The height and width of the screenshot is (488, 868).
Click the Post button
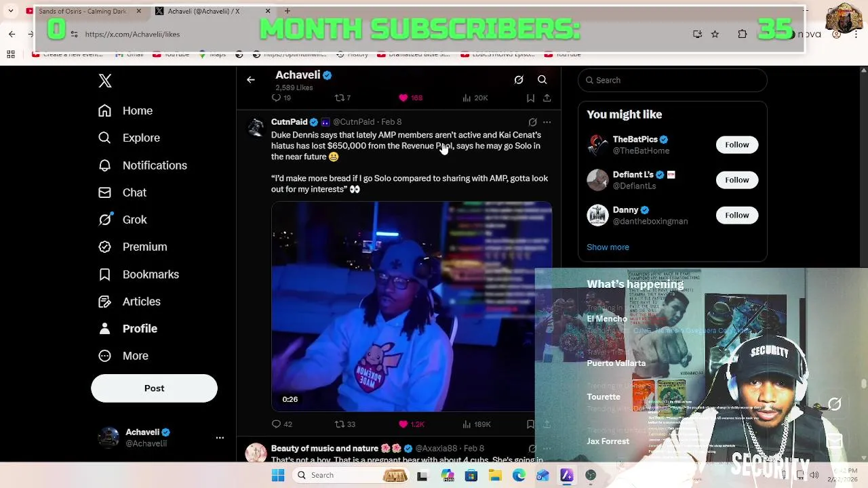tap(154, 388)
